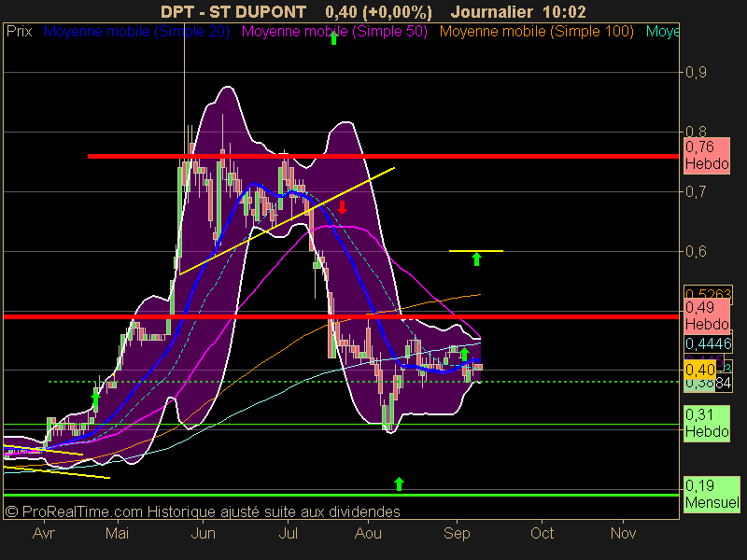Click the '0,31 Hebdo' price label
The image size is (747, 560).
click(x=707, y=424)
